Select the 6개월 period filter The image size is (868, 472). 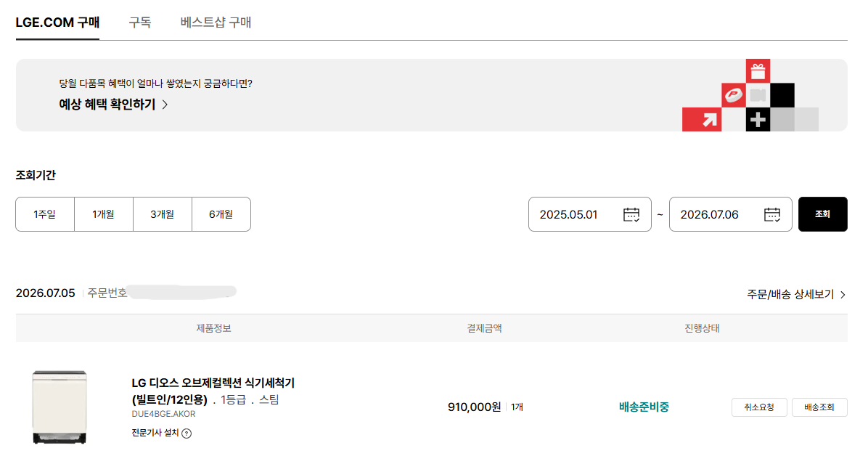pos(221,213)
